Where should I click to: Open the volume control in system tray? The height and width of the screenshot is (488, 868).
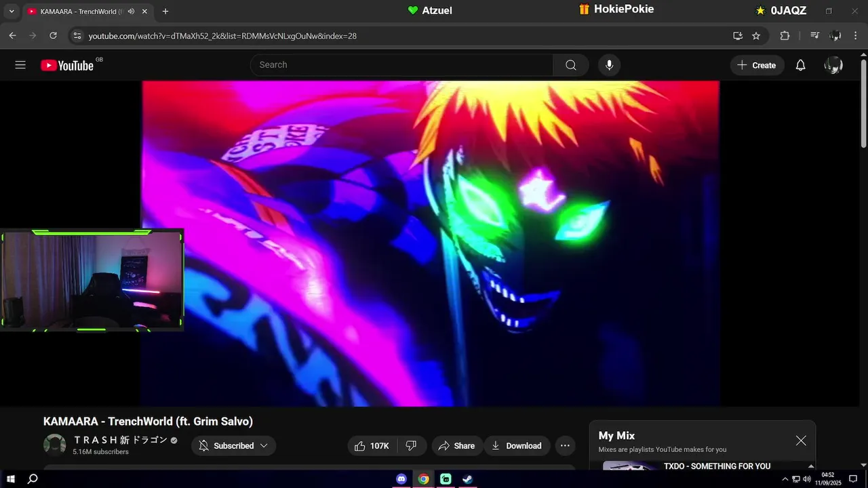807,479
